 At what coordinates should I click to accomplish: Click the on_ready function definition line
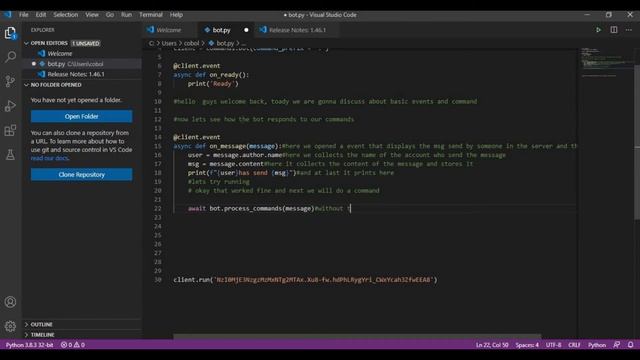tap(211, 75)
